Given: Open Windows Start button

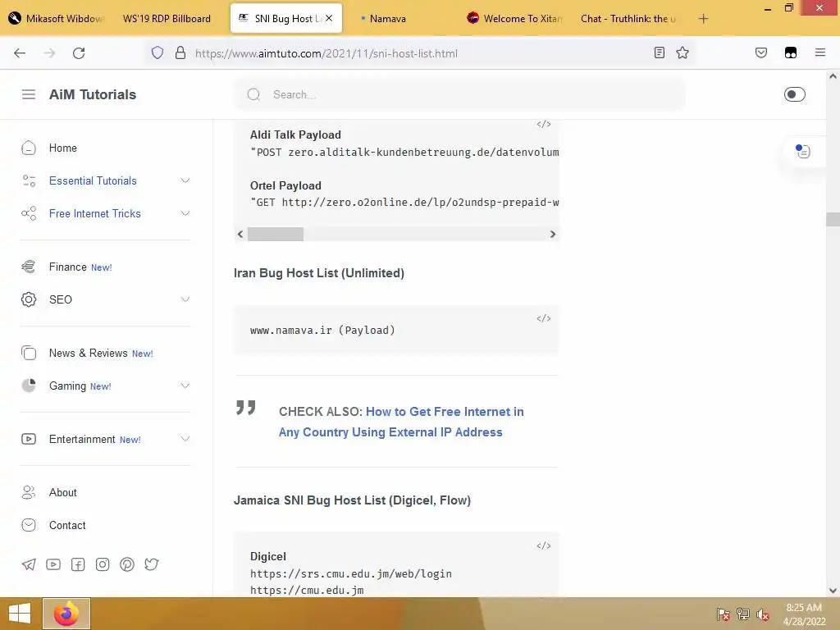Looking at the screenshot, I should pyautogui.click(x=20, y=614).
